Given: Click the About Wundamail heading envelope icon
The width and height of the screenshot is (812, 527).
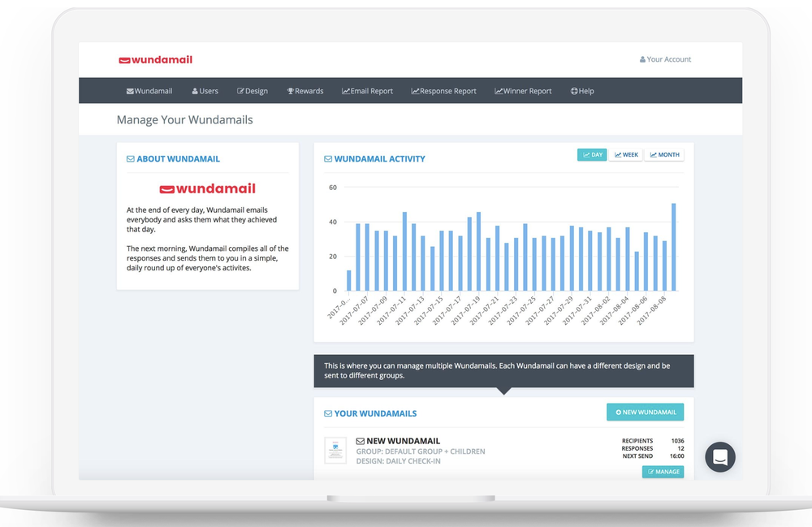Looking at the screenshot, I should click(131, 159).
